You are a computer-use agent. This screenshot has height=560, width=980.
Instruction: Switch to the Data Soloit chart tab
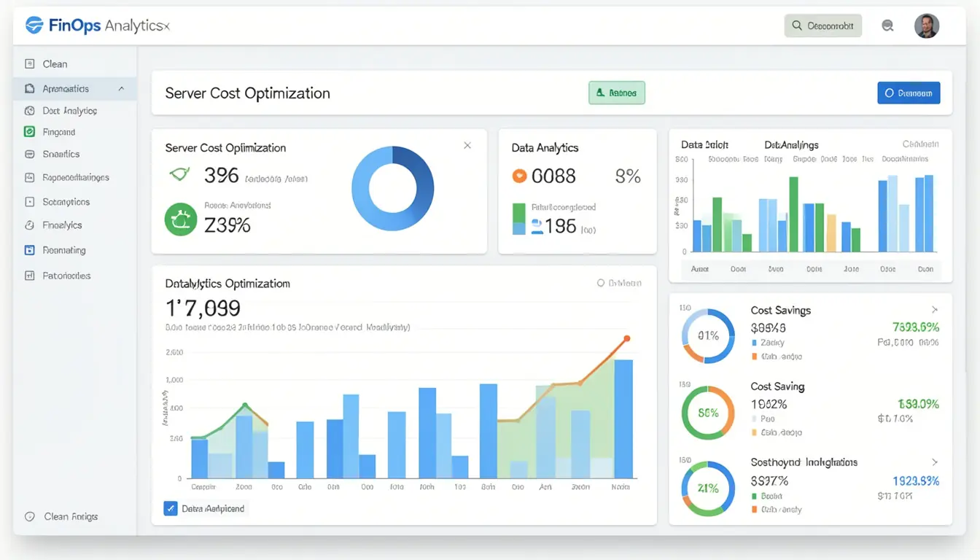704,145
